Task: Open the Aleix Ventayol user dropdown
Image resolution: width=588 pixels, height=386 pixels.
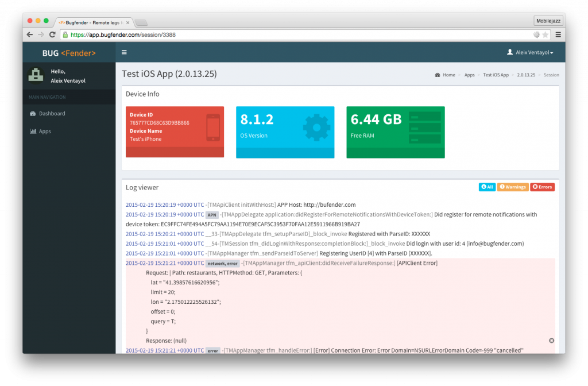Action: (x=530, y=52)
